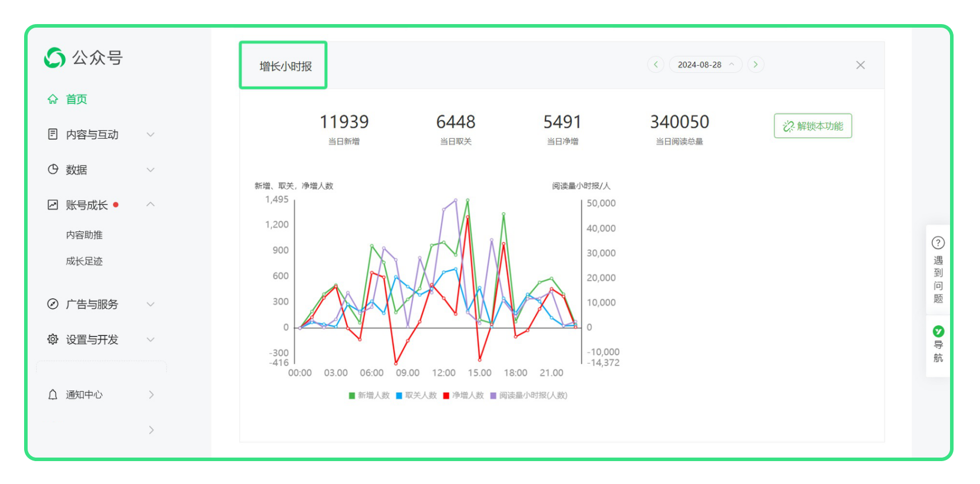Expand the 广告与服务 menu chevron

[x=150, y=304]
